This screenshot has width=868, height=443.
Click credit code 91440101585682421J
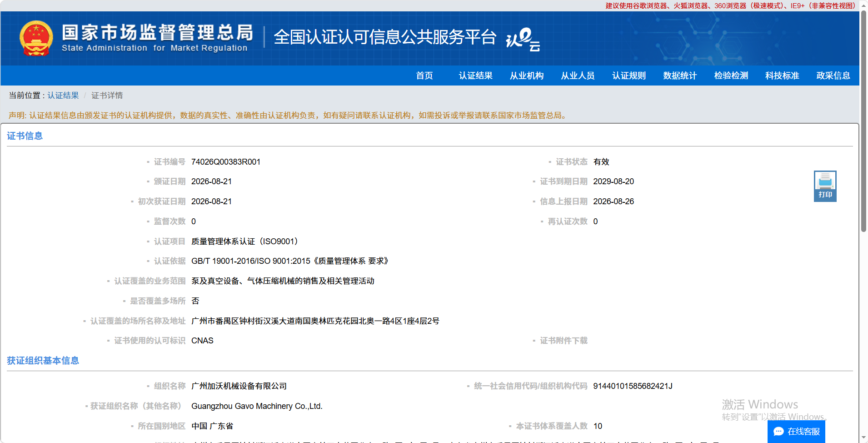click(x=633, y=386)
